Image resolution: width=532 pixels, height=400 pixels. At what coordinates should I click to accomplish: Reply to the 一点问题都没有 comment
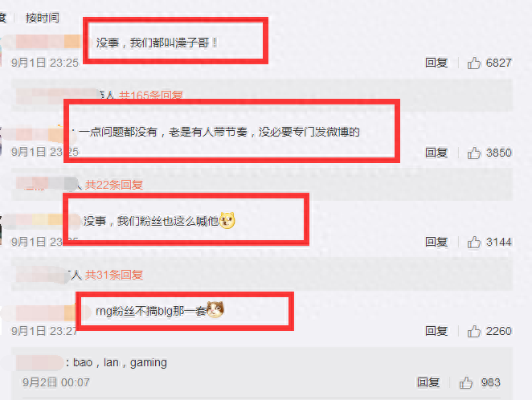pyautogui.click(x=436, y=153)
